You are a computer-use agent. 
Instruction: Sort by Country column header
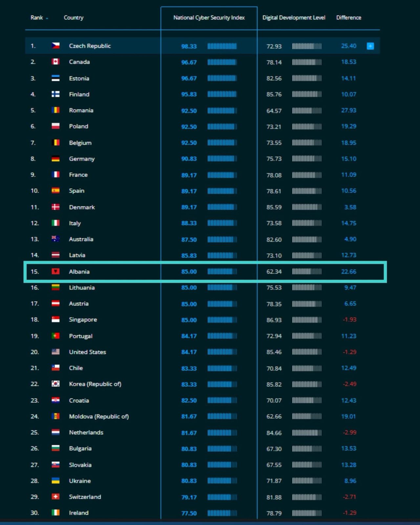[73, 18]
